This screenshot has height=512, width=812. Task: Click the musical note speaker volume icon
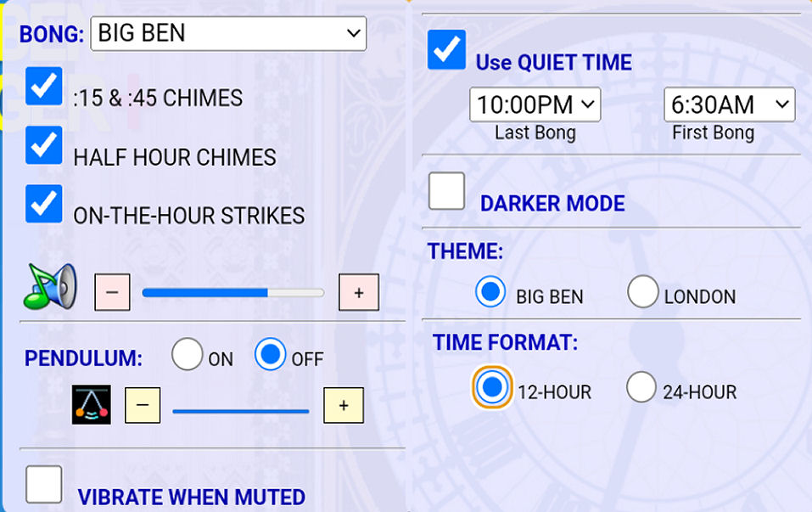click(x=52, y=286)
